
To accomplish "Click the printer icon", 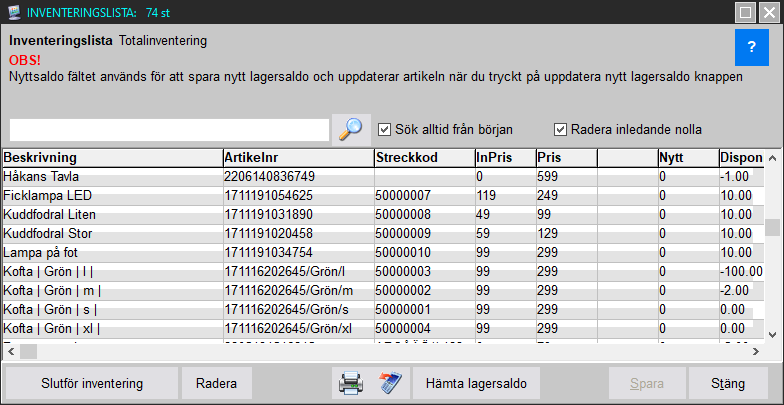I will tap(350, 383).
